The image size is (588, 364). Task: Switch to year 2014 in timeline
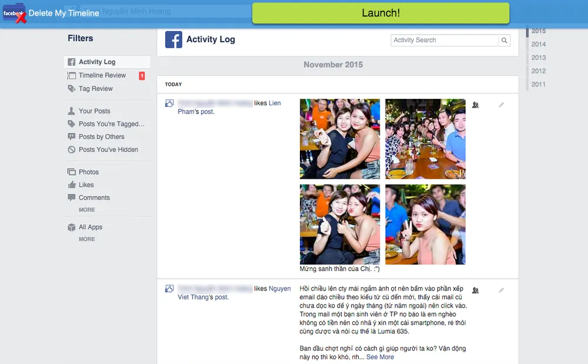(x=539, y=44)
